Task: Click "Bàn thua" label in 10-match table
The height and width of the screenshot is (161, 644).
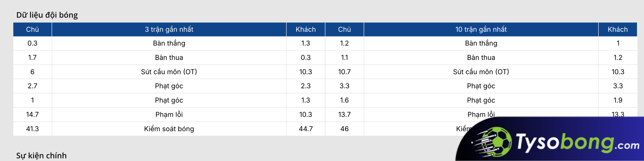Action: tap(481, 58)
